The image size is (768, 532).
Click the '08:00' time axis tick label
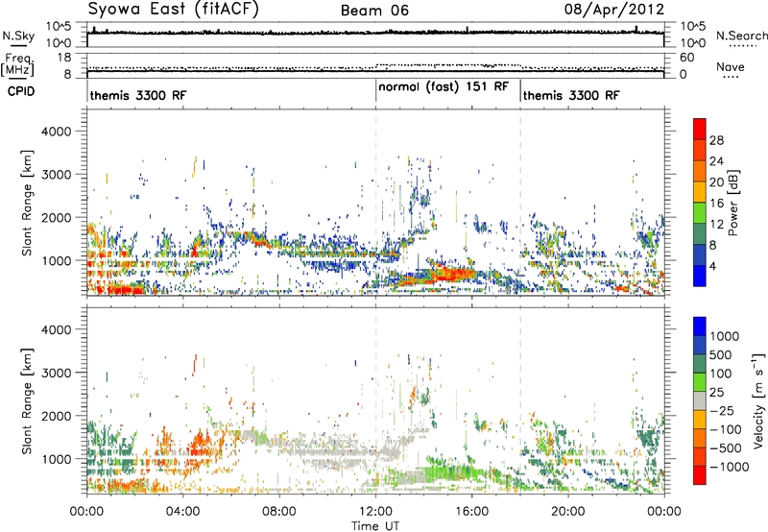[279, 512]
